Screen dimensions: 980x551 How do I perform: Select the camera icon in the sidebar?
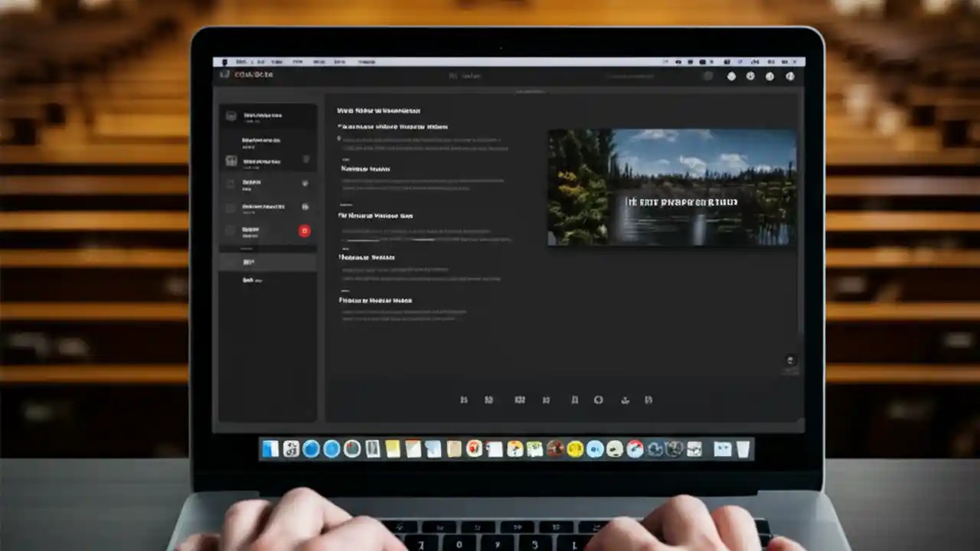click(230, 116)
